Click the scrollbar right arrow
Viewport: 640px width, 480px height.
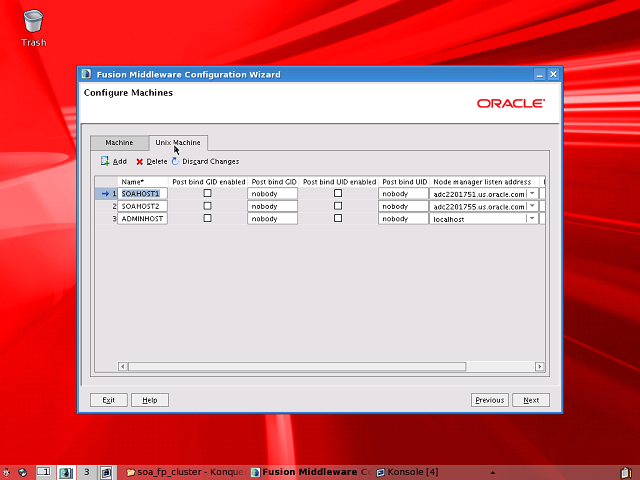pyautogui.click(x=540, y=367)
